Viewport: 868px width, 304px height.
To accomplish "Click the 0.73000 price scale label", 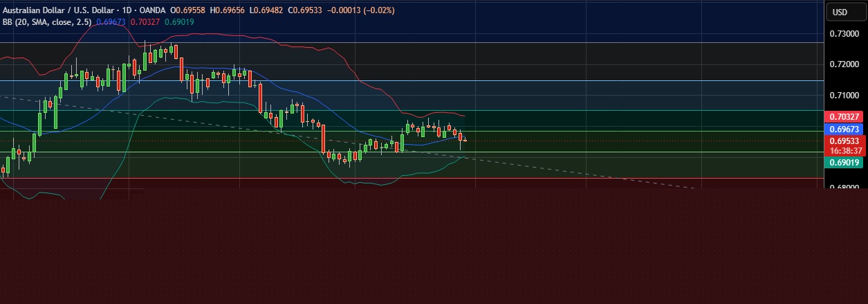I will (846, 34).
